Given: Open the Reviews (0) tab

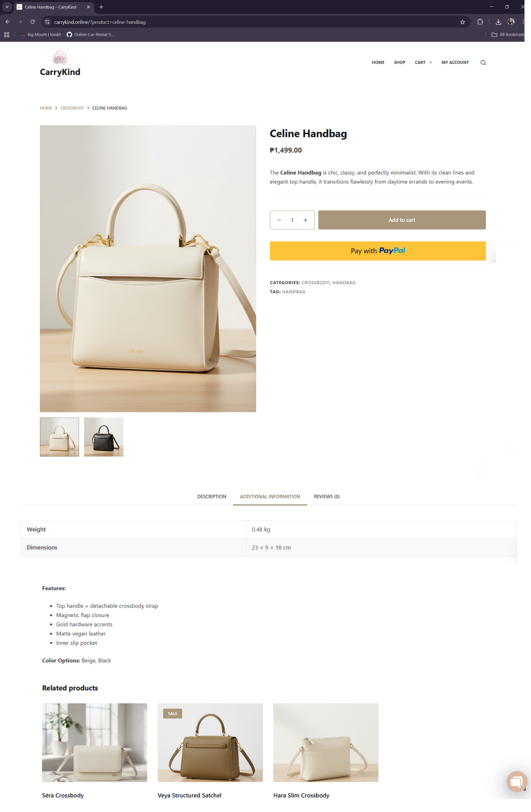Looking at the screenshot, I should [326, 497].
